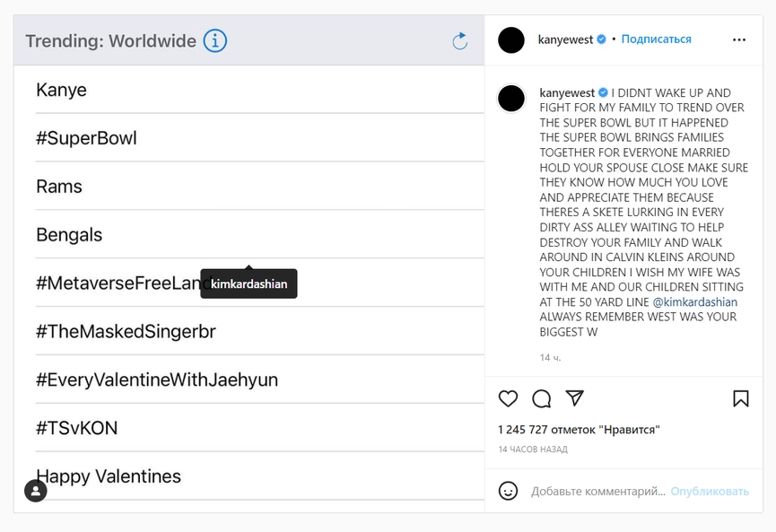Open the 1 245 727 likes count
The image size is (776, 532).
pos(579,430)
